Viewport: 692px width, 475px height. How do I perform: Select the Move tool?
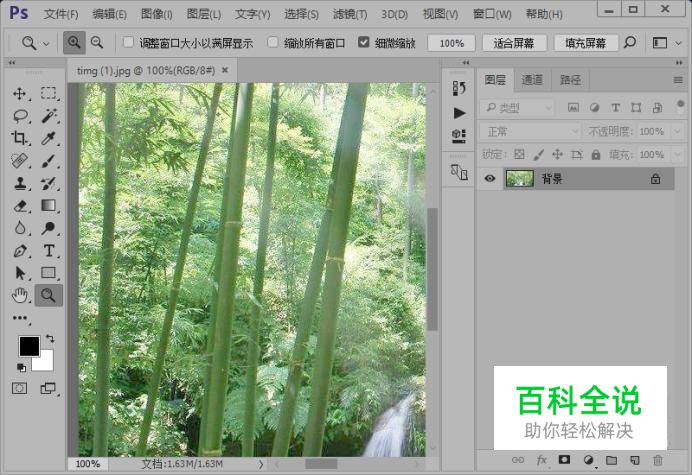19,93
